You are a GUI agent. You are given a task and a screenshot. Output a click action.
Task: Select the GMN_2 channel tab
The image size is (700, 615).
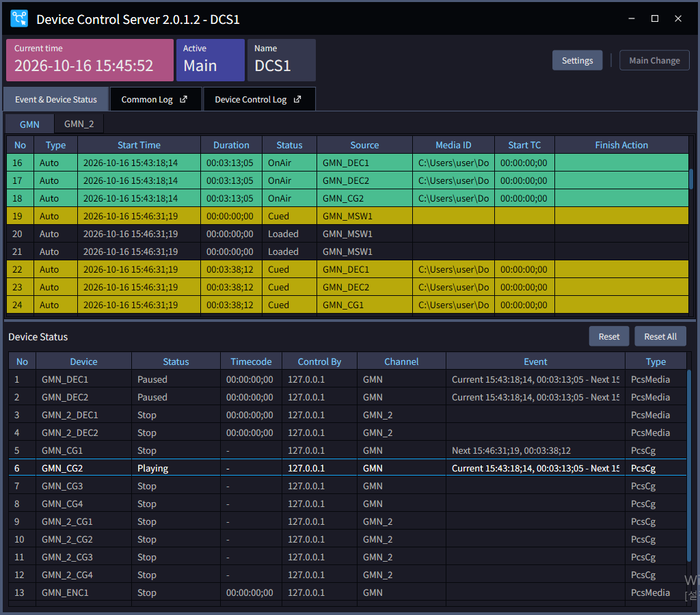[x=79, y=124]
